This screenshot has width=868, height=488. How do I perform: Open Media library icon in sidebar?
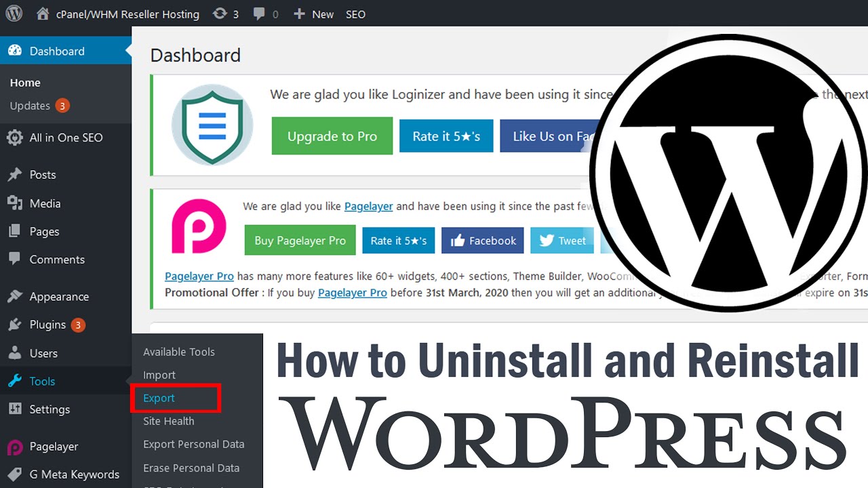(x=14, y=203)
